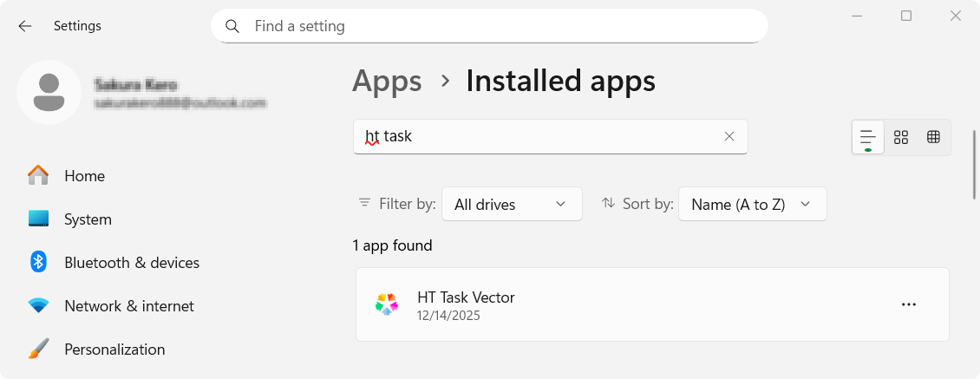Image resolution: width=980 pixels, height=379 pixels.
Task: Open Home in the sidebar
Action: coord(84,176)
